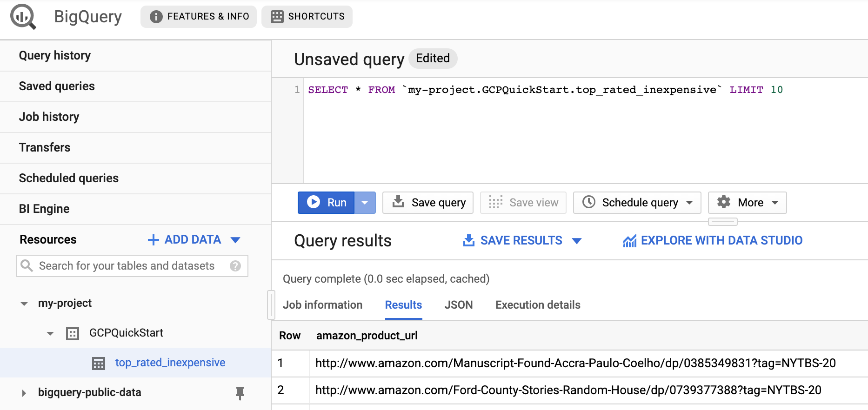Expand the Add Data dropdown
868x410 pixels.
pyautogui.click(x=235, y=240)
